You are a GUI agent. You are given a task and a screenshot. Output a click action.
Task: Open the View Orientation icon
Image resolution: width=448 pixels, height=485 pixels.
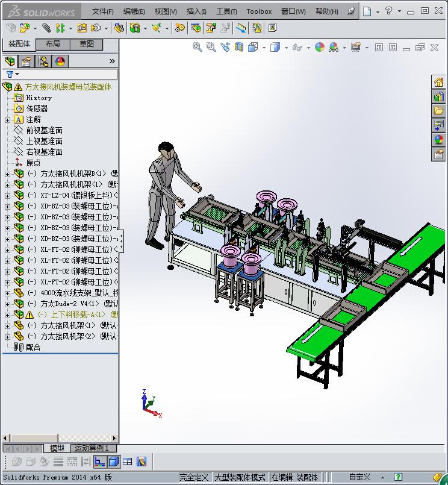[253, 47]
